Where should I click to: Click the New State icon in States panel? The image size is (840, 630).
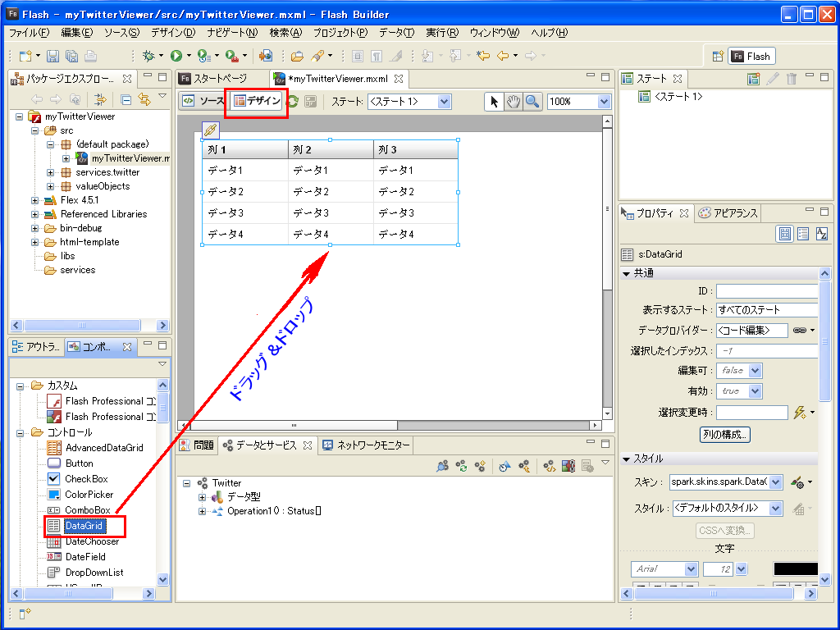point(753,80)
